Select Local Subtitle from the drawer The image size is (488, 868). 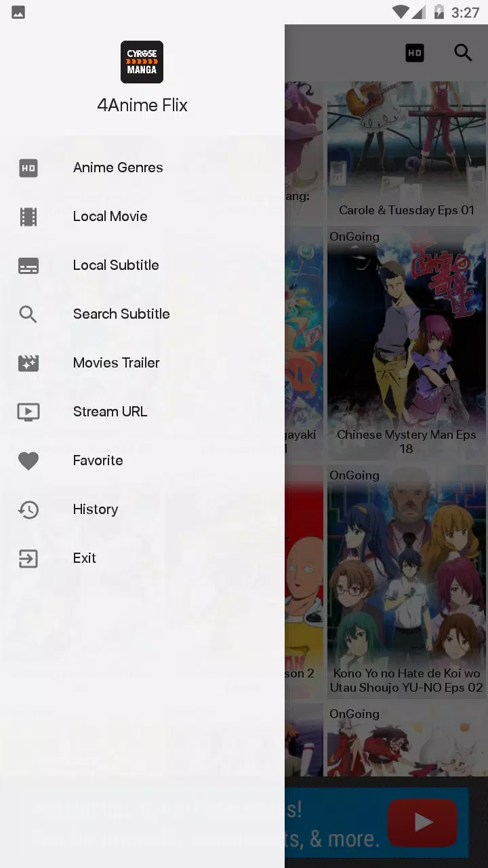coord(142,265)
